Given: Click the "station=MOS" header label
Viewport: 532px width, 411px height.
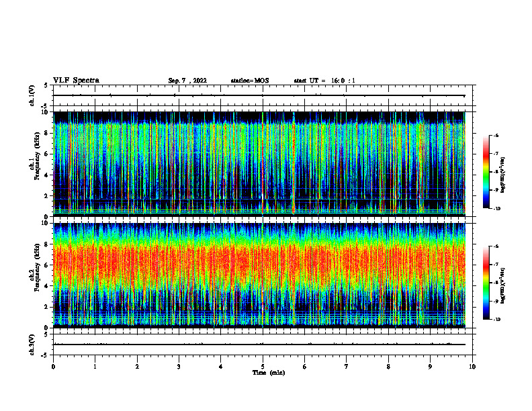Looking at the screenshot, I should [250, 81].
